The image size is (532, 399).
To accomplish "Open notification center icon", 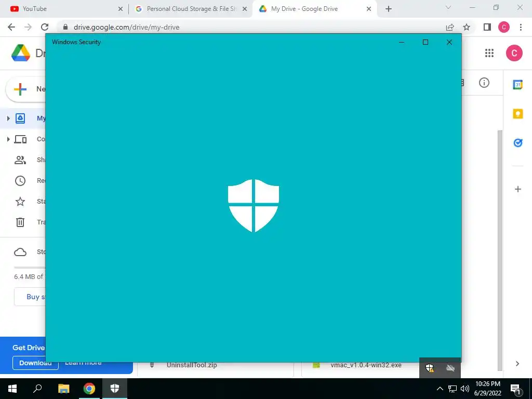I will click(x=515, y=389).
